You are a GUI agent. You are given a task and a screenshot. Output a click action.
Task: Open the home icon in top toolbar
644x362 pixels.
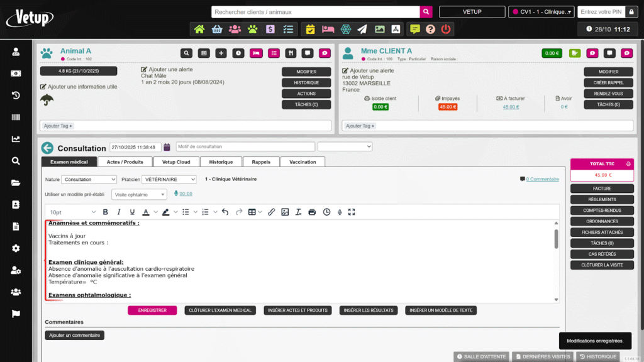199,29
